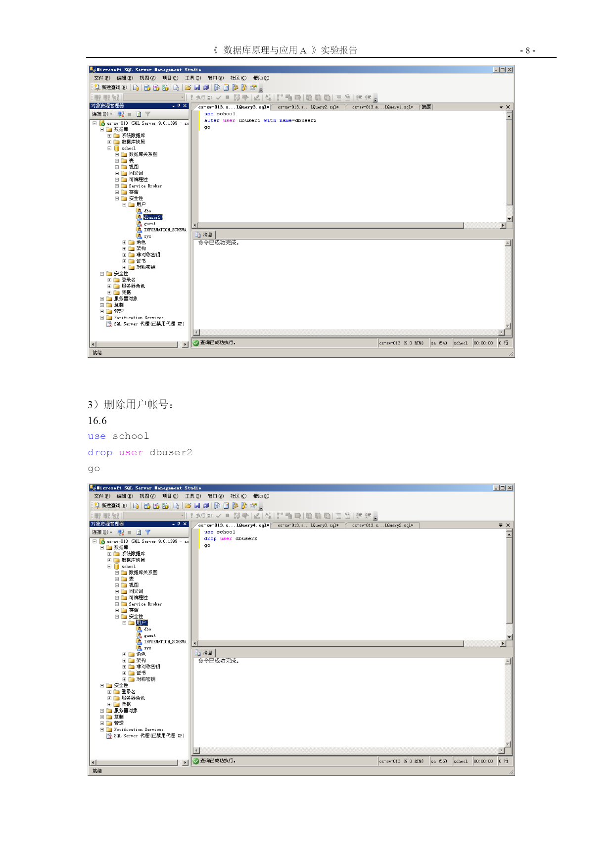Expand 表 folder in upper tree

(117, 161)
